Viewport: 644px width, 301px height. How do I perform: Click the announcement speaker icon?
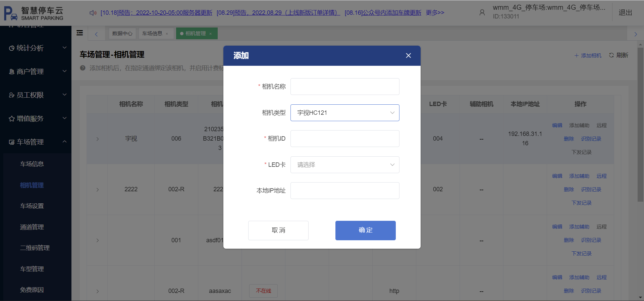93,13
